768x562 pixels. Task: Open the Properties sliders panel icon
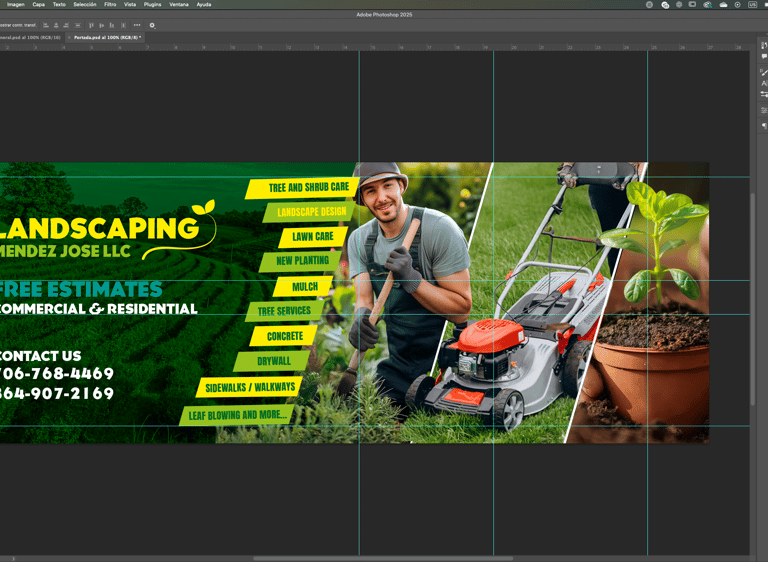[x=764, y=94]
